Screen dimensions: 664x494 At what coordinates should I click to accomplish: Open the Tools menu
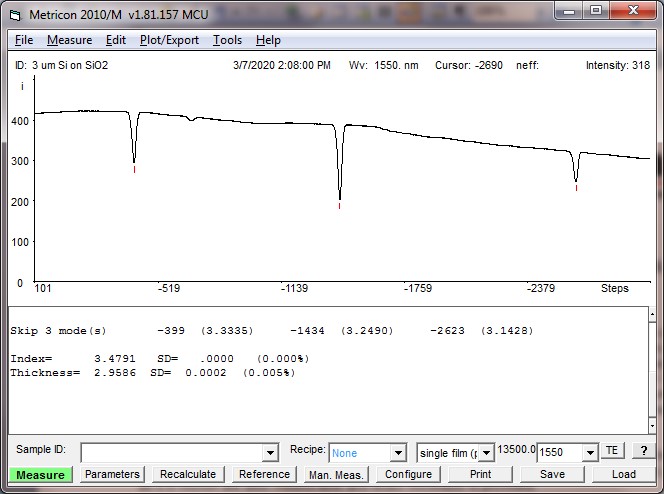click(227, 40)
